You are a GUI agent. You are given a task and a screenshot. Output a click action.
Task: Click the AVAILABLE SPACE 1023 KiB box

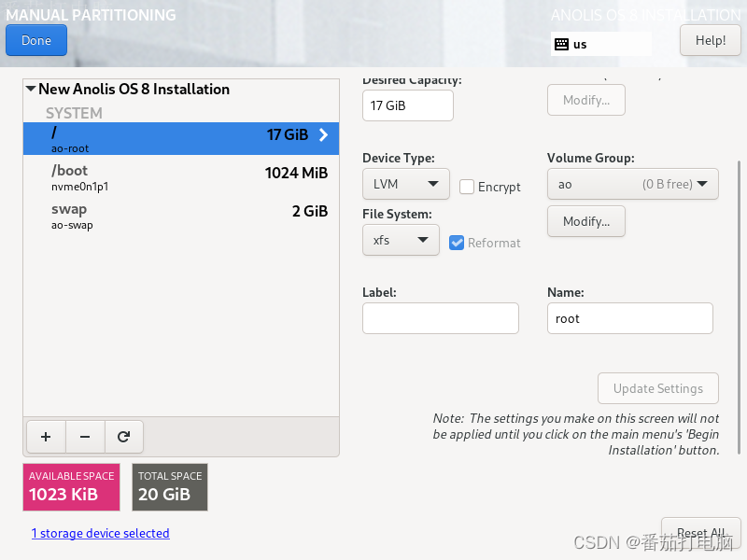tap(72, 487)
